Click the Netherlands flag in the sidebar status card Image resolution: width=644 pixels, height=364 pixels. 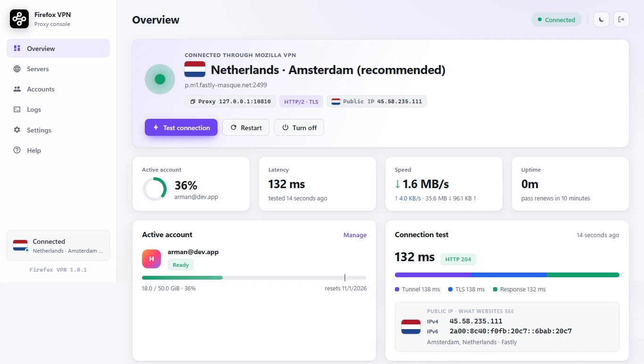click(x=20, y=245)
